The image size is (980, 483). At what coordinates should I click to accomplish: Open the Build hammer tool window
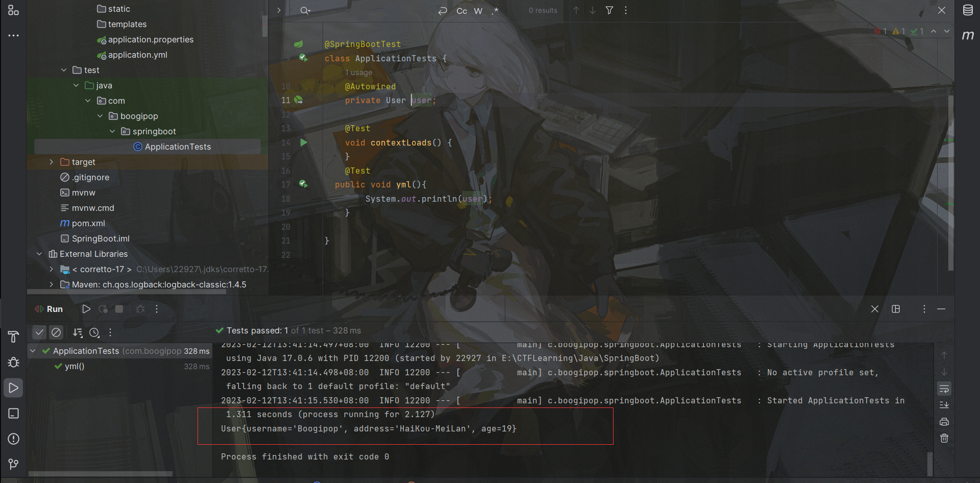[x=13, y=336]
